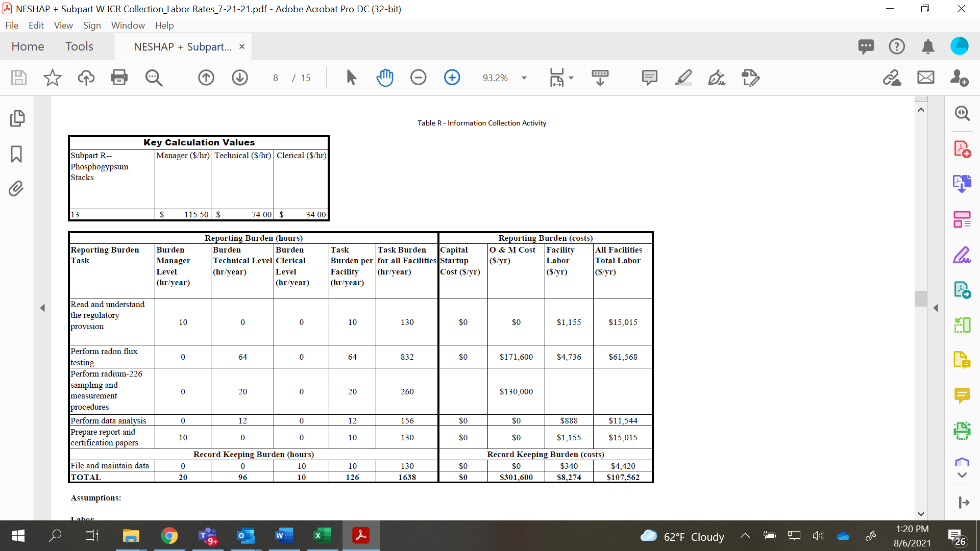Show hidden system tray icons chevron
980x551 pixels.
pos(745,536)
